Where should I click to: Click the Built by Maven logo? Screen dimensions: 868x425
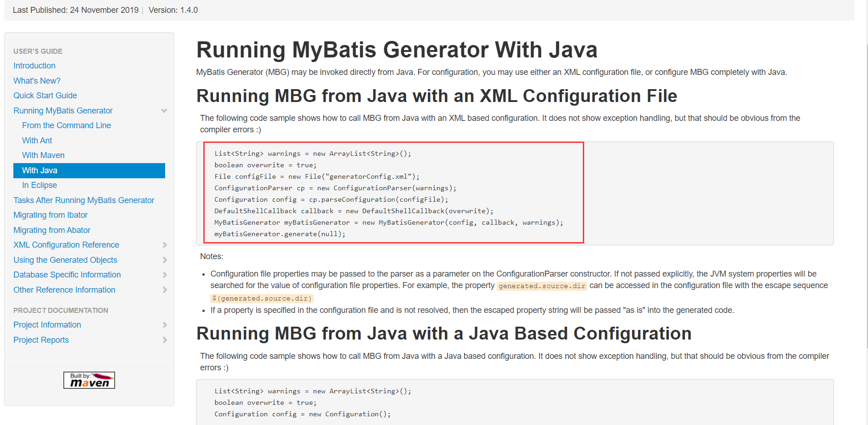[x=89, y=380]
